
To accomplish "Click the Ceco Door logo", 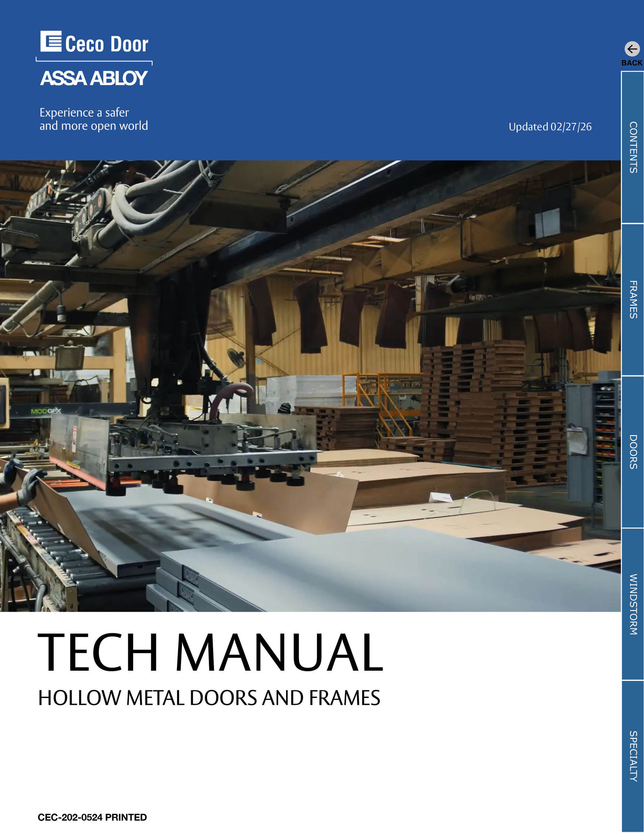I will pyautogui.click(x=94, y=42).
